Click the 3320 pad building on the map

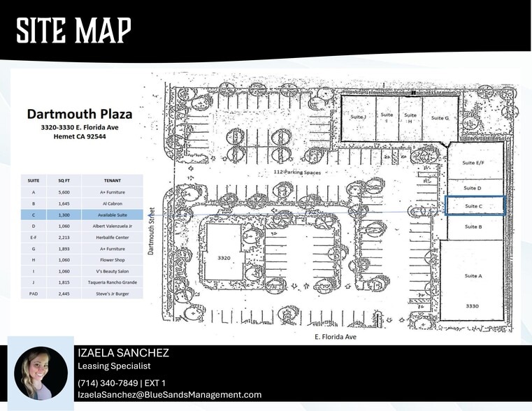tap(224, 258)
